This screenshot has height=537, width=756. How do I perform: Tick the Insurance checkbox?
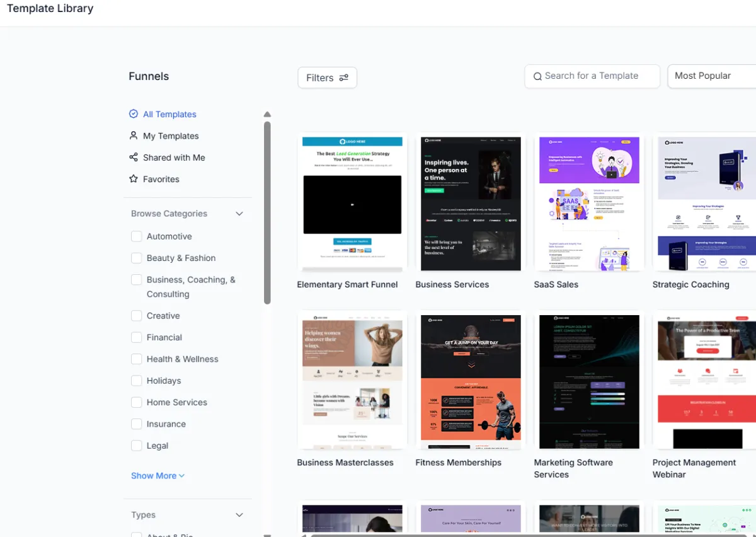click(x=136, y=424)
